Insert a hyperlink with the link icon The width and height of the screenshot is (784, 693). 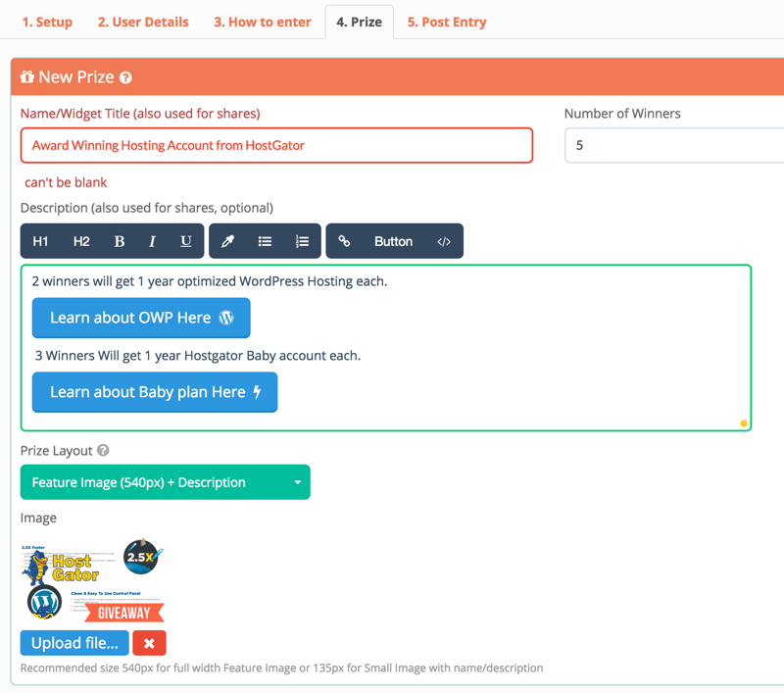tap(344, 241)
